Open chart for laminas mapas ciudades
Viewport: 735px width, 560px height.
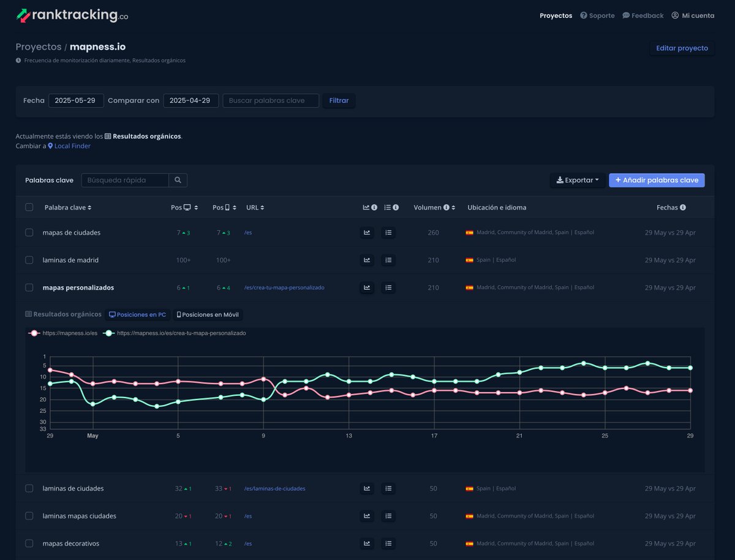click(x=367, y=516)
